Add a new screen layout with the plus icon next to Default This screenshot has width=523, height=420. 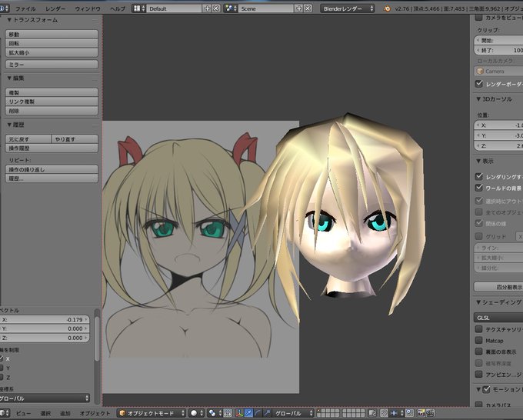tap(207, 8)
